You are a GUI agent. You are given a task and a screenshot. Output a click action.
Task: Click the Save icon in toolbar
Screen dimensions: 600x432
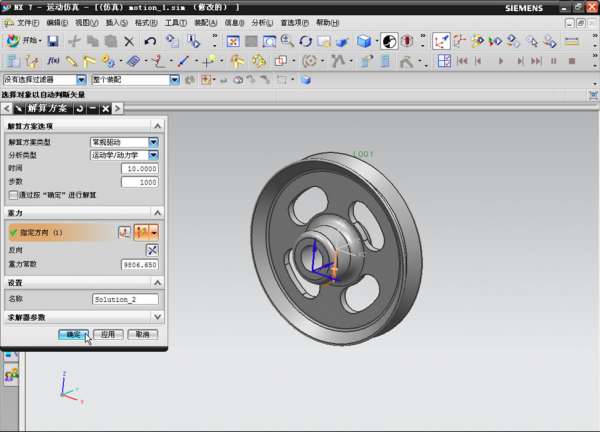pyautogui.click(x=53, y=41)
